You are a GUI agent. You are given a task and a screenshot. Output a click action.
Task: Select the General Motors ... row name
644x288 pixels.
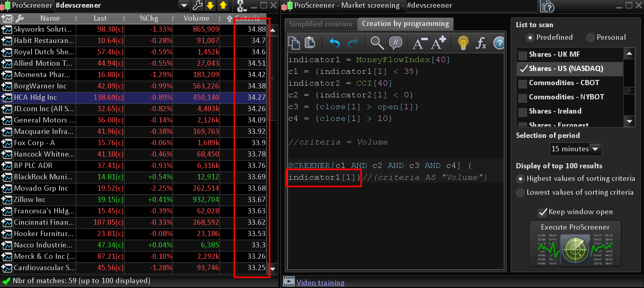(x=44, y=120)
